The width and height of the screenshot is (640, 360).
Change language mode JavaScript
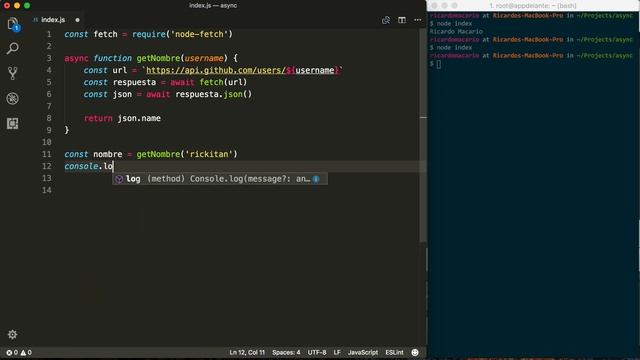pos(363,352)
